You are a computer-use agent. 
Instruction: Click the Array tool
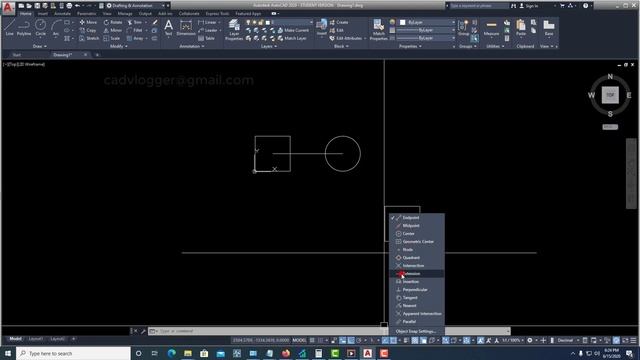click(x=135, y=38)
